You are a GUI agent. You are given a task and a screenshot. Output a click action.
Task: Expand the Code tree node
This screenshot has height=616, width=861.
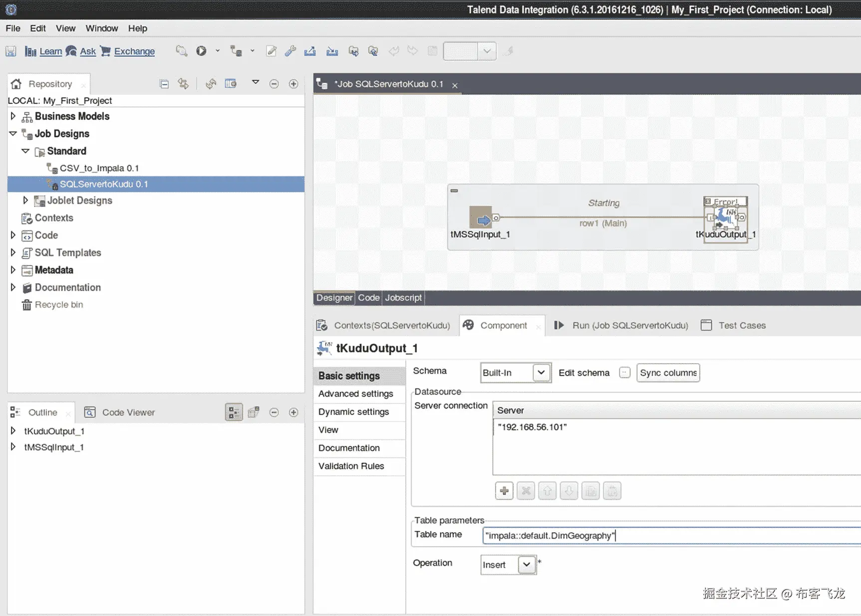pos(13,235)
